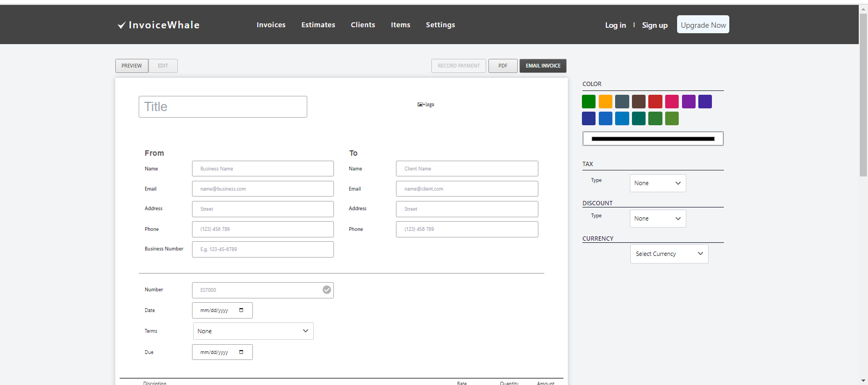Open the black custom color picker bar

click(x=653, y=139)
